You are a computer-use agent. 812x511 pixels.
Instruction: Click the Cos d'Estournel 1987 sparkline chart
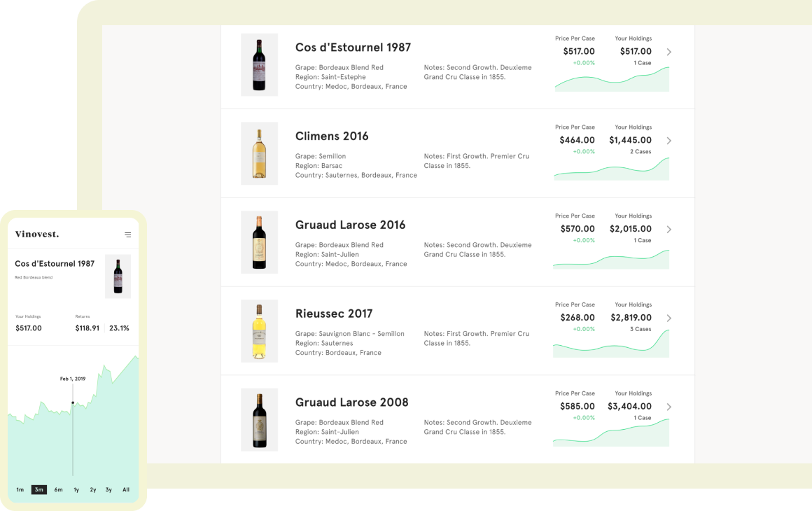[612, 79]
